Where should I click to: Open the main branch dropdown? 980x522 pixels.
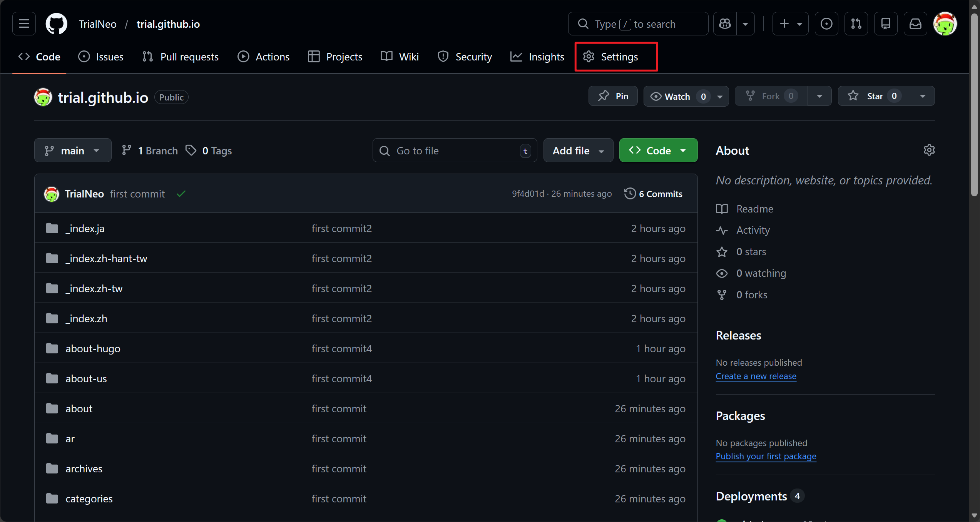(x=72, y=151)
